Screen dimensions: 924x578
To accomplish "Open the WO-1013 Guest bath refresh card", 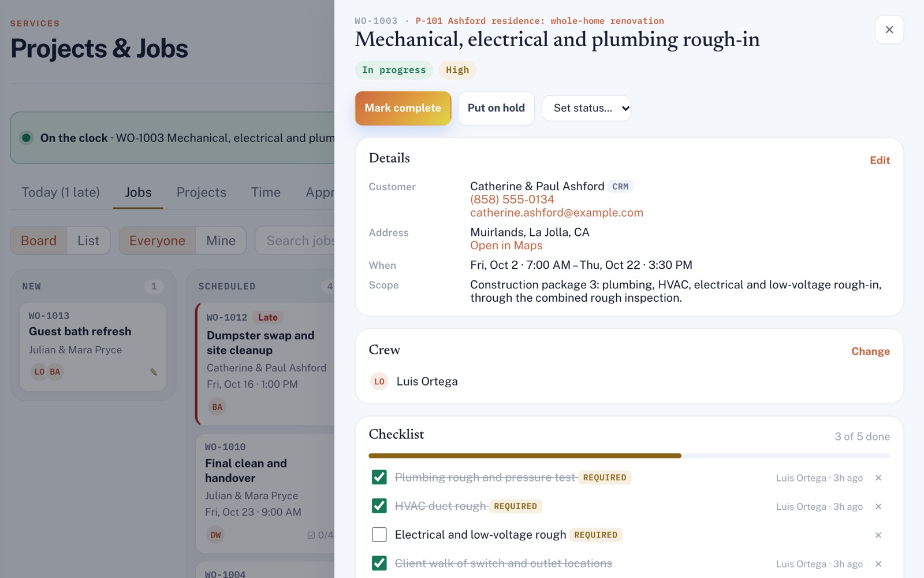I will click(93, 347).
